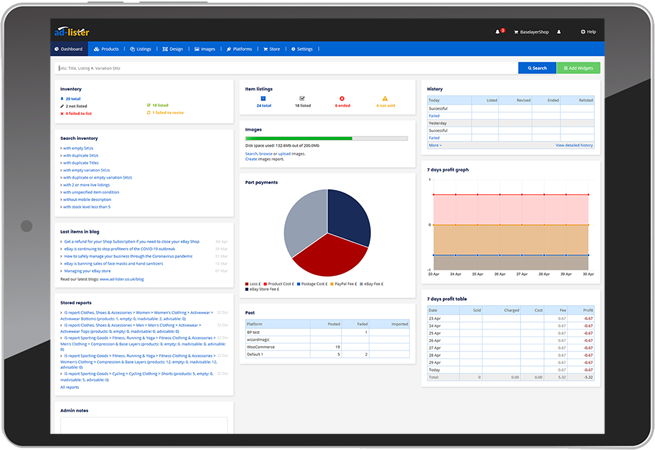655x450 pixels.
Task: Open Help from the top bar
Action: [588, 32]
